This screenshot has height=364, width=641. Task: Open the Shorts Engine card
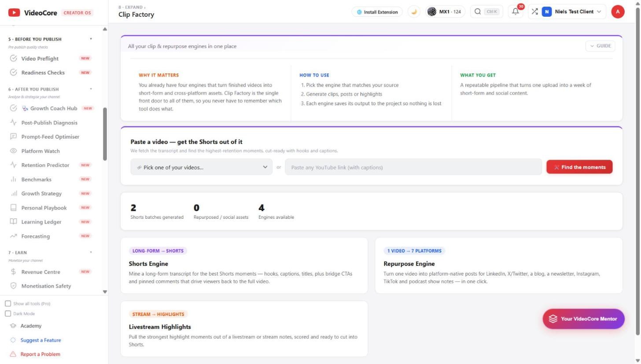(x=244, y=265)
